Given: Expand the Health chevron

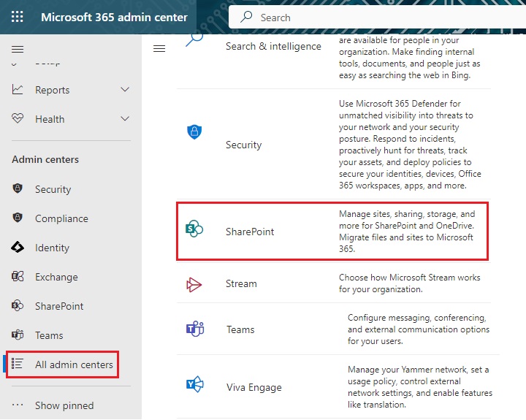Looking at the screenshot, I should (x=125, y=119).
